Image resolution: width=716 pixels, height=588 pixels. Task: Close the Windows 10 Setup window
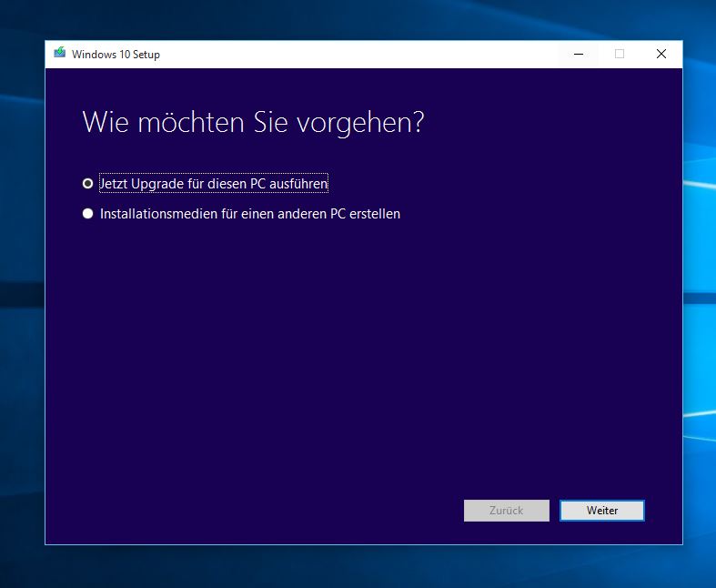tap(661, 54)
